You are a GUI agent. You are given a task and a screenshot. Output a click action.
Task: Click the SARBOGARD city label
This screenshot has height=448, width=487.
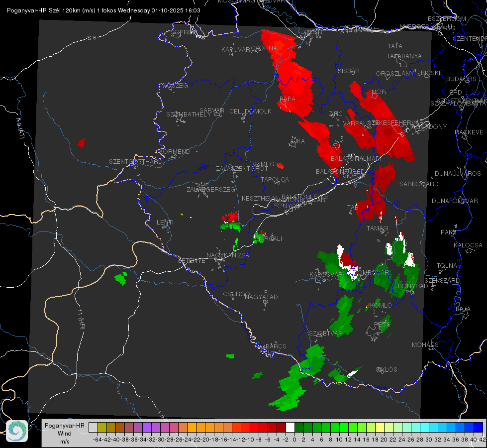click(x=419, y=184)
